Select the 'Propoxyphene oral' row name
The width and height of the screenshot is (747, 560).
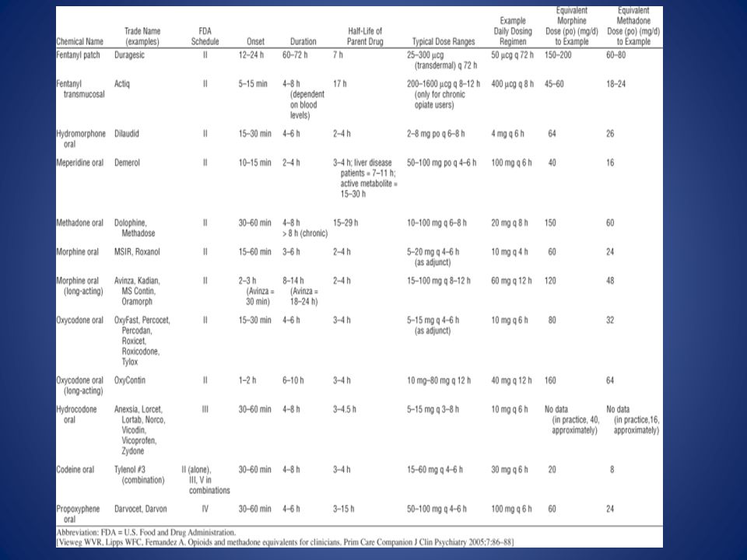tap(78, 514)
